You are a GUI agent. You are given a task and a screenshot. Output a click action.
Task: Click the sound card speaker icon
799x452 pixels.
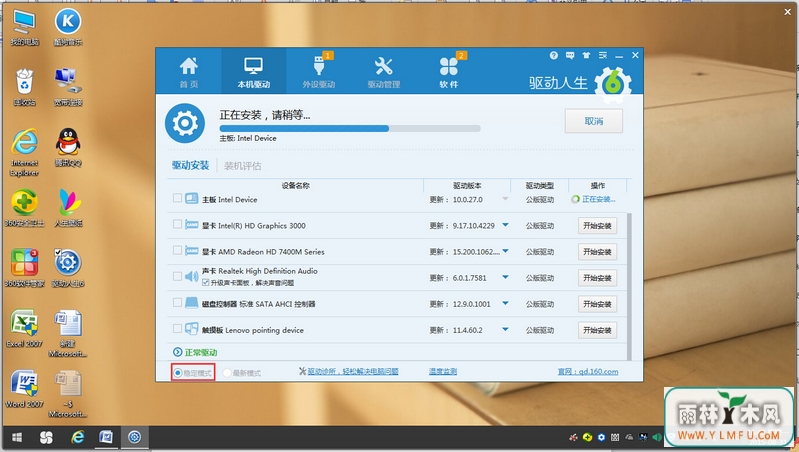click(x=192, y=276)
